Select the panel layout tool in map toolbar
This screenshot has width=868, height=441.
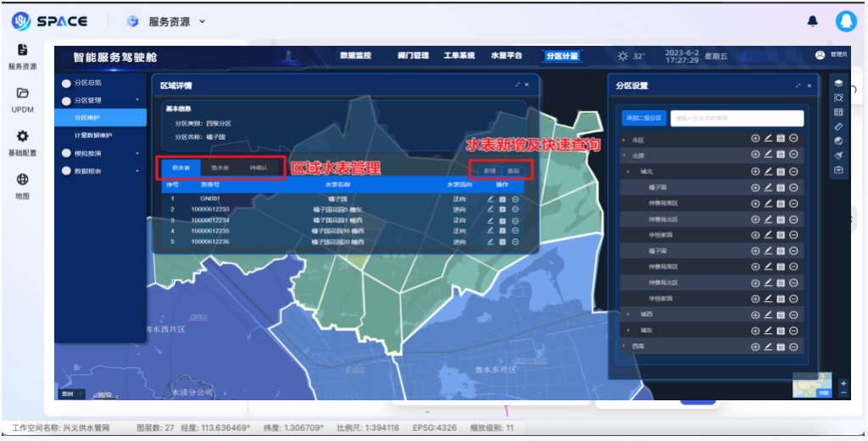[838, 112]
